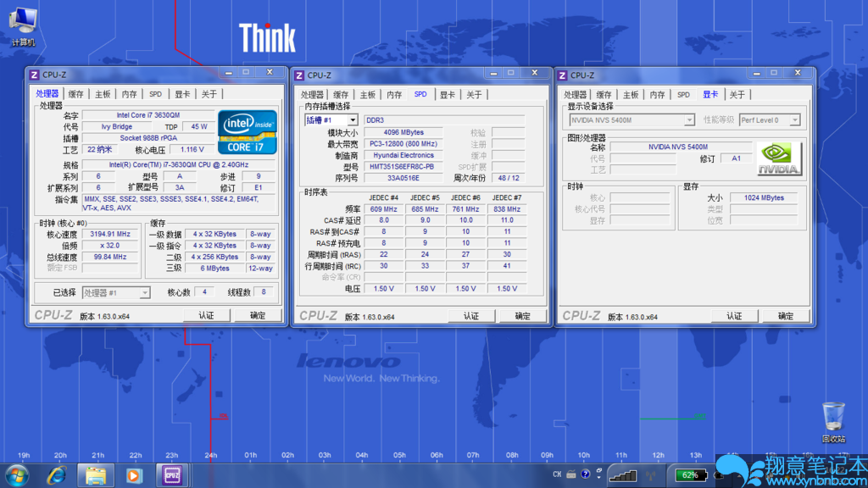Click the 4096 MBytes module size field
Viewport: 868px width, 488px height.
(x=403, y=132)
